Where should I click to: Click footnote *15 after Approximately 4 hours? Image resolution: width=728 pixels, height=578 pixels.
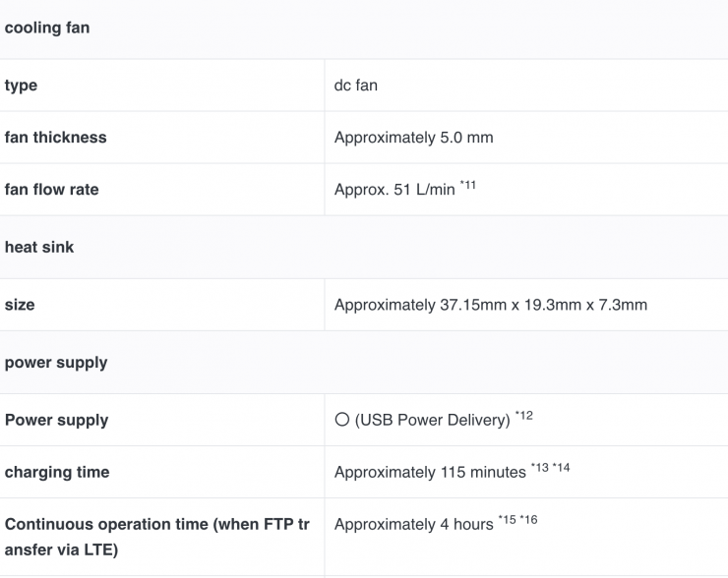507,520
